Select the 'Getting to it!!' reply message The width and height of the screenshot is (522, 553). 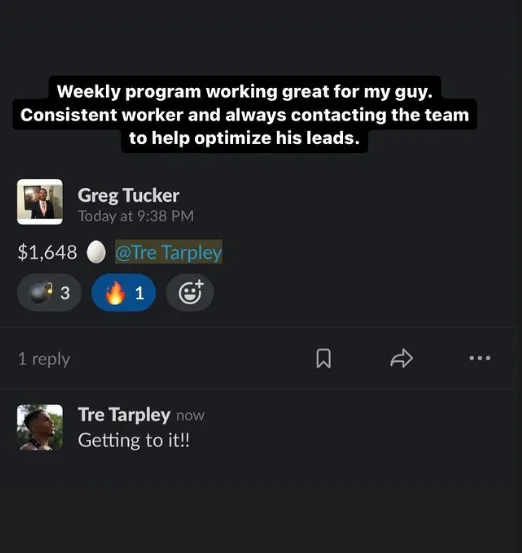[134, 440]
